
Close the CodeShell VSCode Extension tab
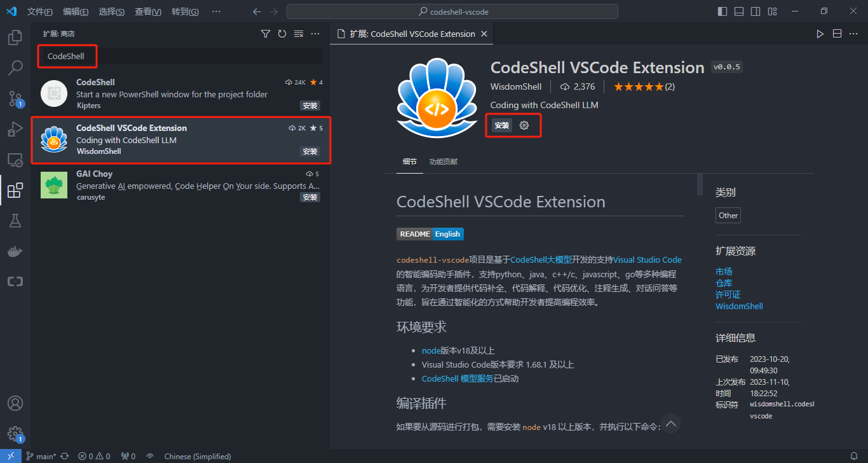click(x=484, y=34)
